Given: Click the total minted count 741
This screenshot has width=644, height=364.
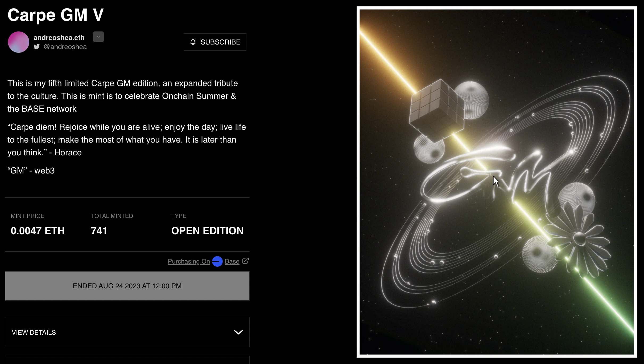Looking at the screenshot, I should [99, 231].
